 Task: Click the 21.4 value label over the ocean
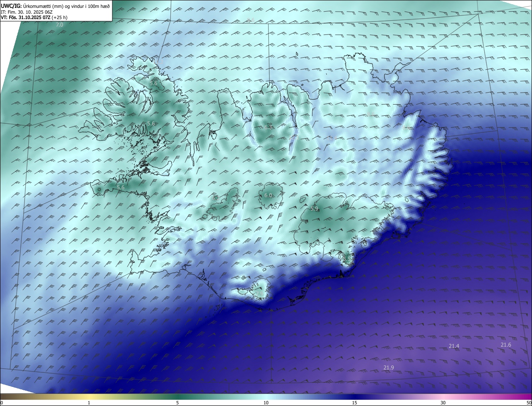pos(454,346)
